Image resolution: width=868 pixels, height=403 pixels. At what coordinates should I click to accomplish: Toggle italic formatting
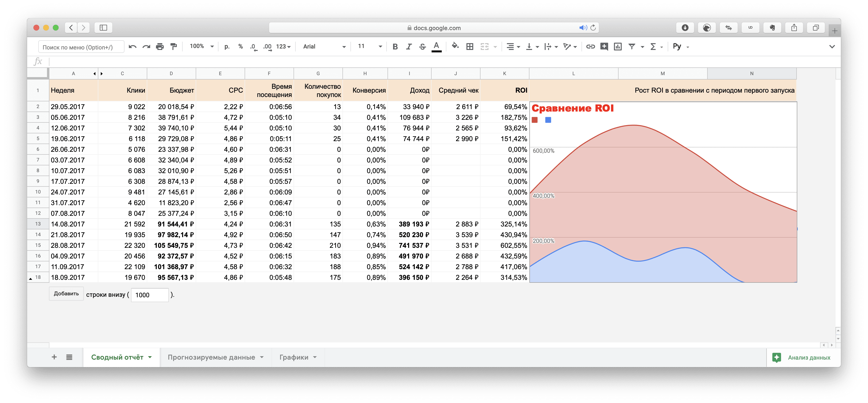coord(409,47)
